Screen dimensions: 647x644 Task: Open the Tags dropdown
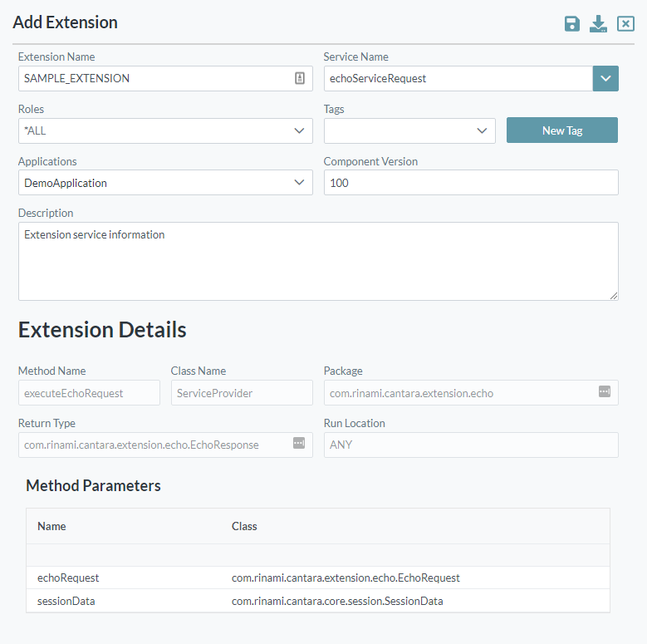pos(482,130)
